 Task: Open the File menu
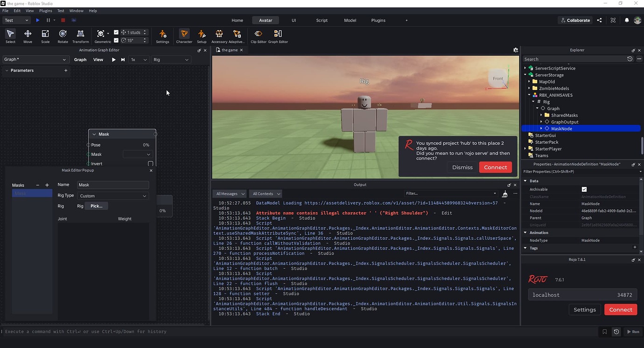pyautogui.click(x=6, y=10)
